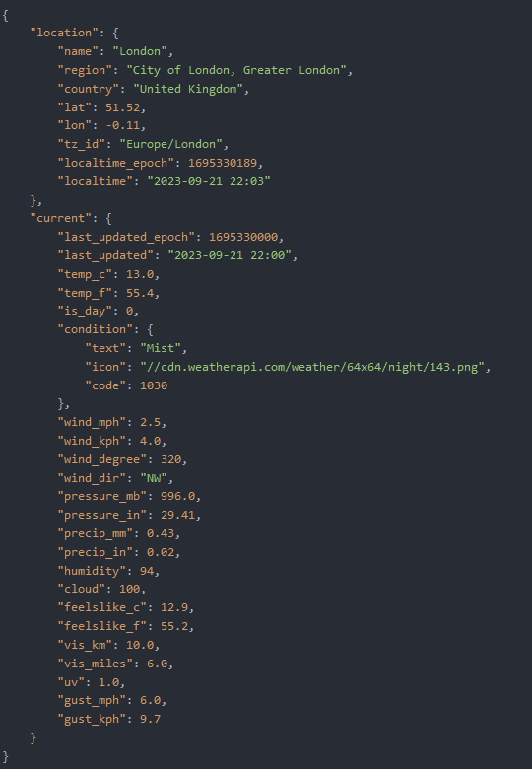
Task: Click the condition code 1030
Action: pyautogui.click(x=154, y=385)
